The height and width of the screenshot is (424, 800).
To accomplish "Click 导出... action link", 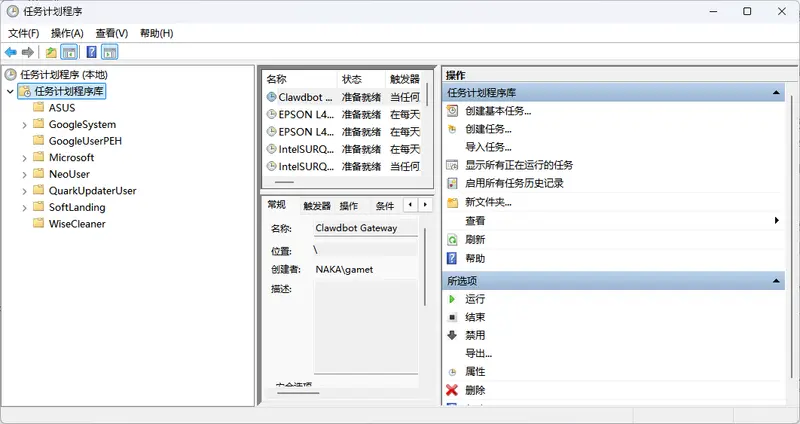I will coord(479,353).
